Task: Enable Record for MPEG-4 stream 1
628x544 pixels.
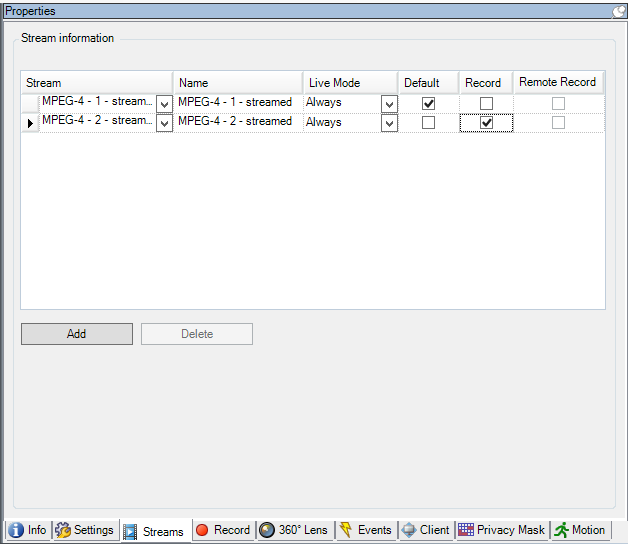Action: click(x=486, y=103)
